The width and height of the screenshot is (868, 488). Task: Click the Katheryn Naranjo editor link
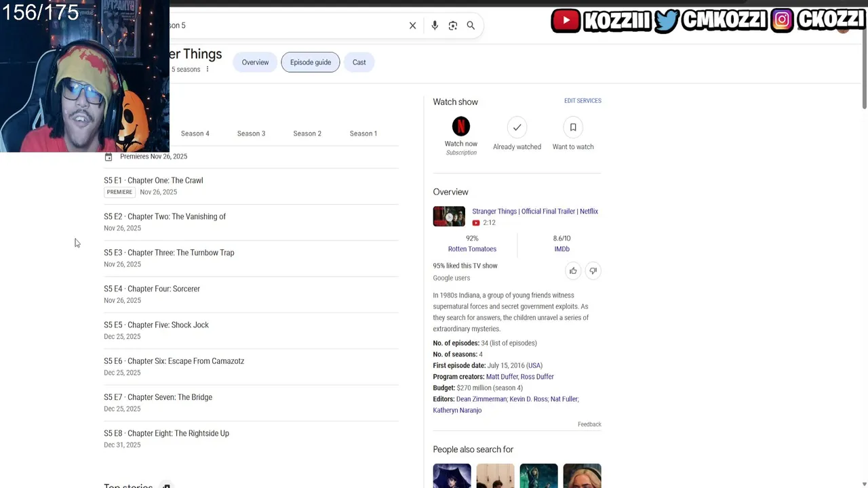[457, 411]
